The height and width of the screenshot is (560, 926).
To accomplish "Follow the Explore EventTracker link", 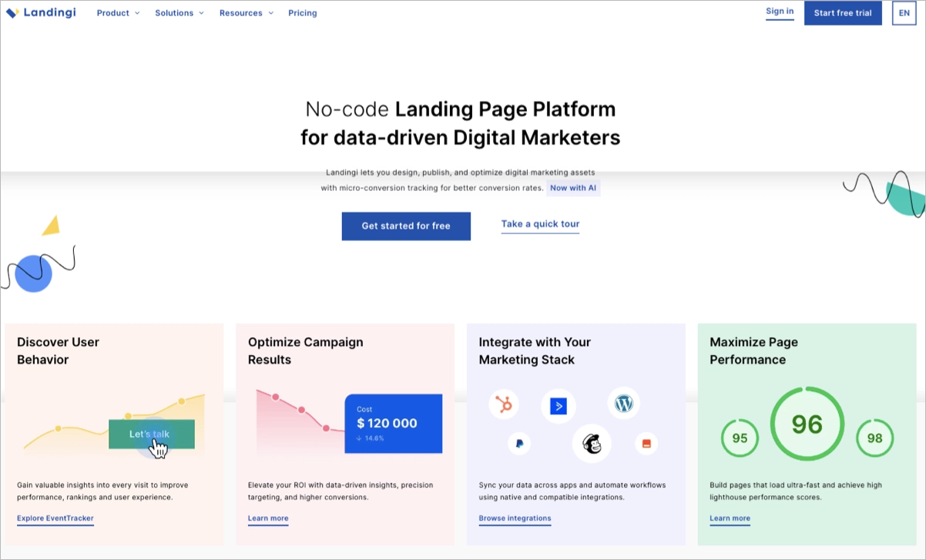I will pos(55,518).
